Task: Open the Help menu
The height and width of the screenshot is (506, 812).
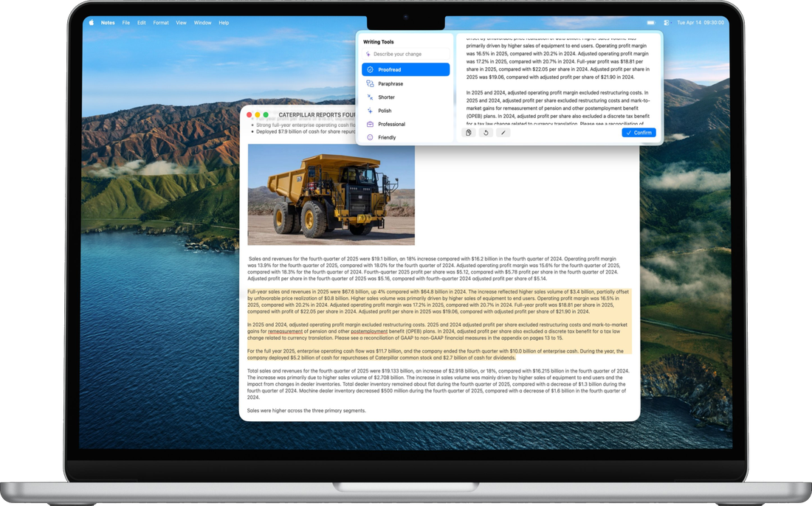Action: [224, 23]
